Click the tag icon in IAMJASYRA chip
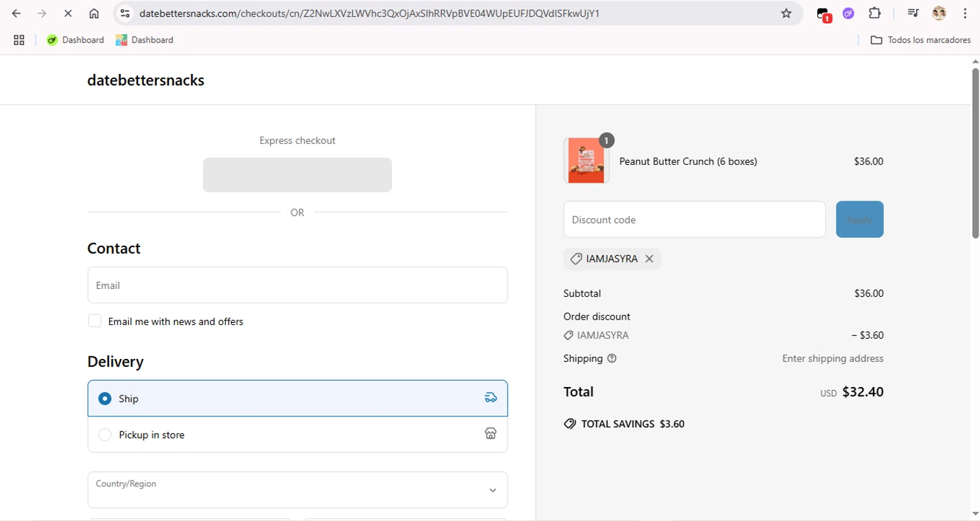The image size is (980, 521). click(x=576, y=259)
